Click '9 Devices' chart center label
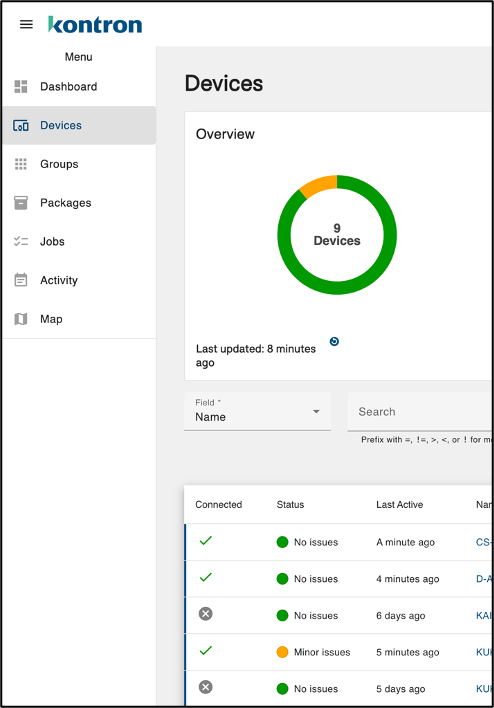Viewport: 494px width, 708px height. tap(337, 234)
